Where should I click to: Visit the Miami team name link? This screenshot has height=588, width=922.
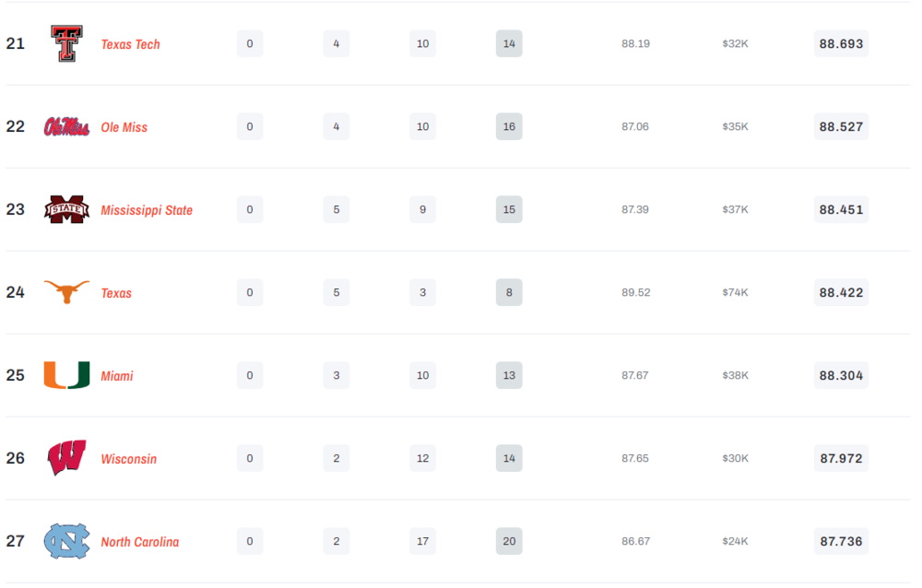point(117,376)
